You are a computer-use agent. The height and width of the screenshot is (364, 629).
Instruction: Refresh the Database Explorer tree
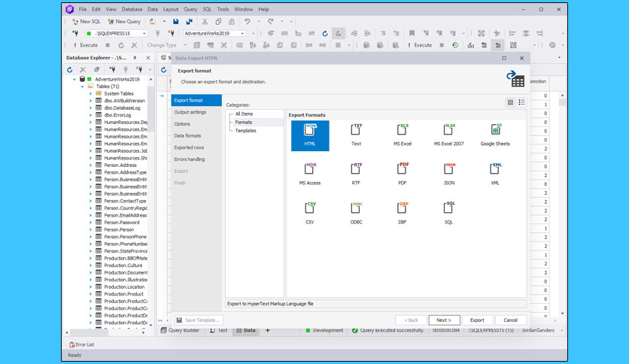click(70, 70)
